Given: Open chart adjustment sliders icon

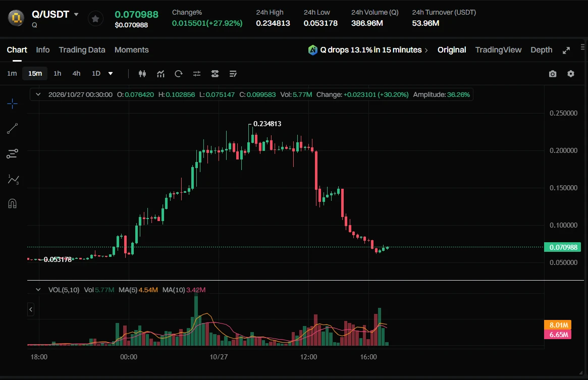Looking at the screenshot, I should click(196, 74).
